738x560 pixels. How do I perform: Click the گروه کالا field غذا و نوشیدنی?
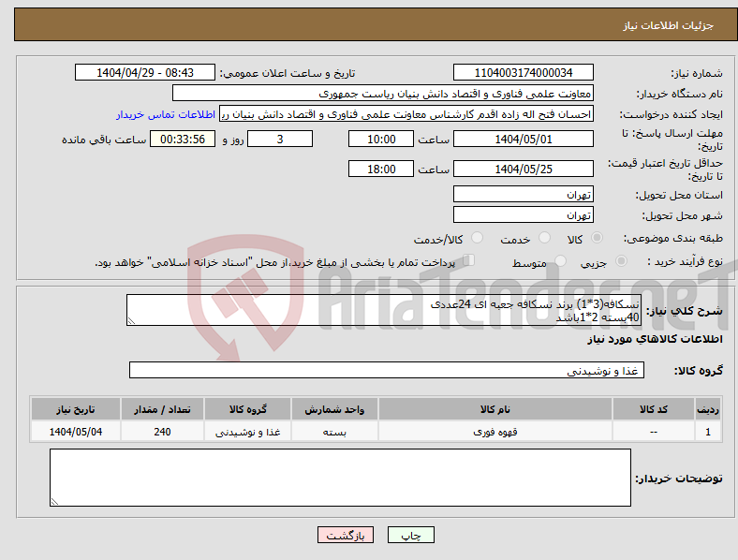(387, 370)
